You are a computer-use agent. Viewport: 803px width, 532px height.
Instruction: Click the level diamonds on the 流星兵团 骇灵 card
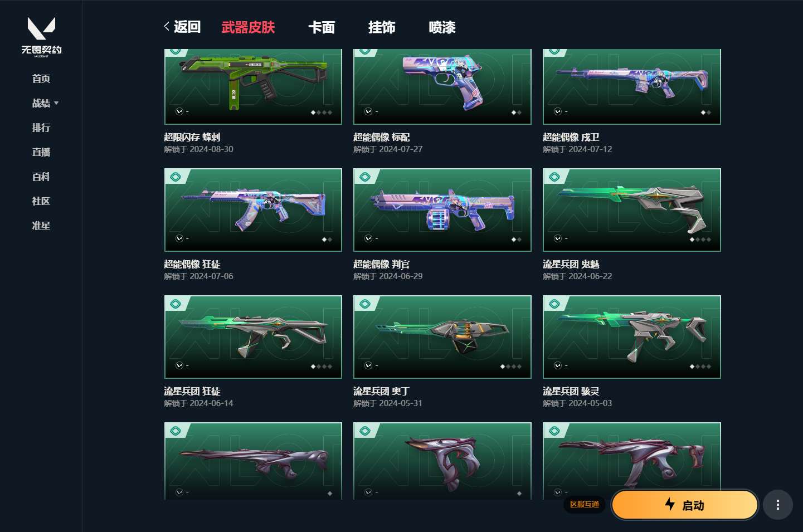(700, 367)
